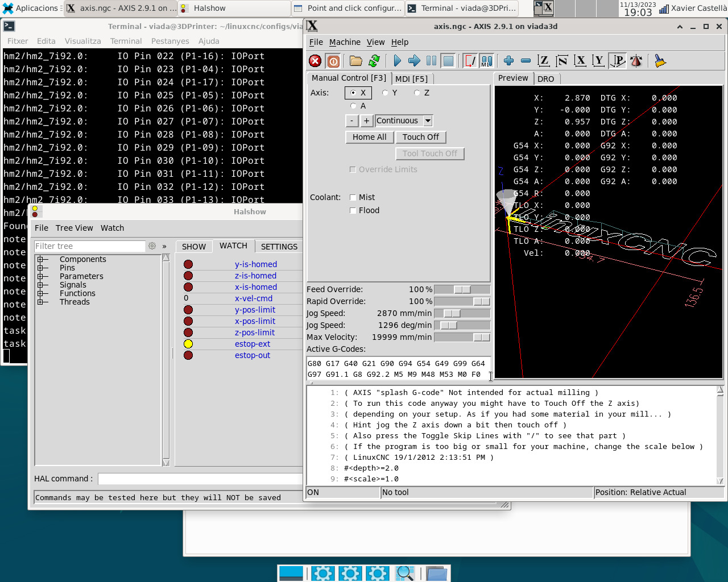Image resolution: width=728 pixels, height=582 pixels.
Task: Toggle the Emergency Stop button in AXIS toolbar
Action: point(315,61)
